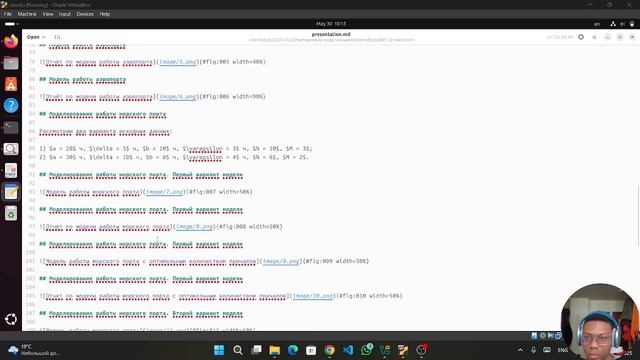
Task: Open Ubuntu Software store icon
Action: (x=11, y=84)
